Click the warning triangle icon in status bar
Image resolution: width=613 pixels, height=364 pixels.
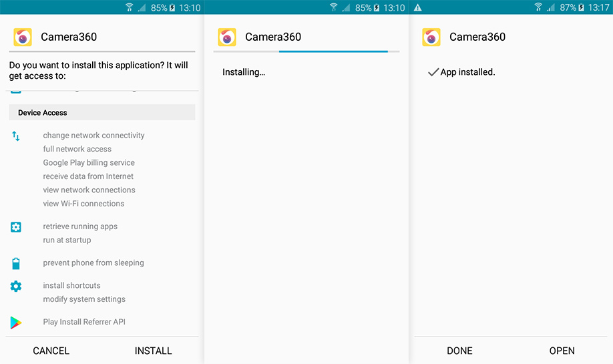417,7
